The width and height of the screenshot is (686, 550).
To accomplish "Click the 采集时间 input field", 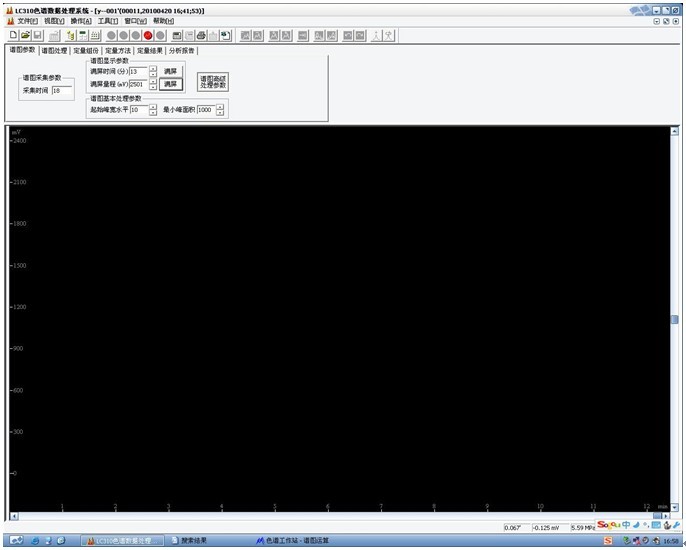I will 61,90.
